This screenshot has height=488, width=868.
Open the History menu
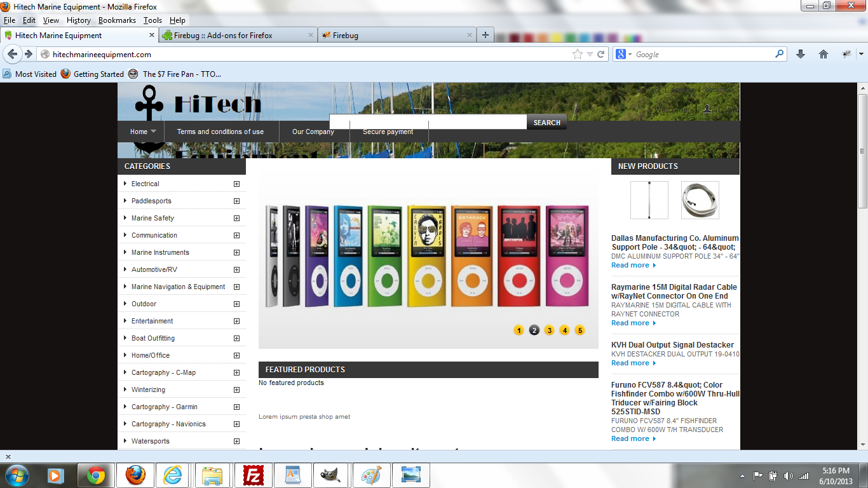point(79,20)
